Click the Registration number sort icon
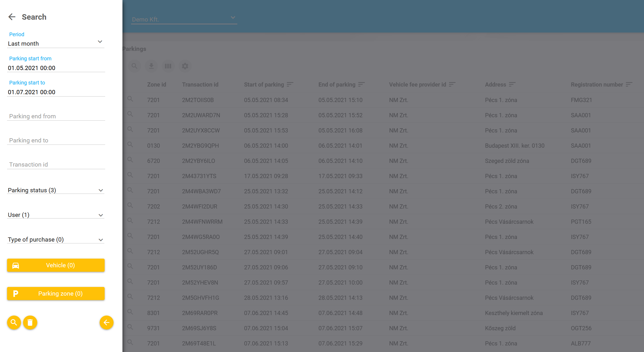The image size is (644, 352). pyautogui.click(x=629, y=84)
